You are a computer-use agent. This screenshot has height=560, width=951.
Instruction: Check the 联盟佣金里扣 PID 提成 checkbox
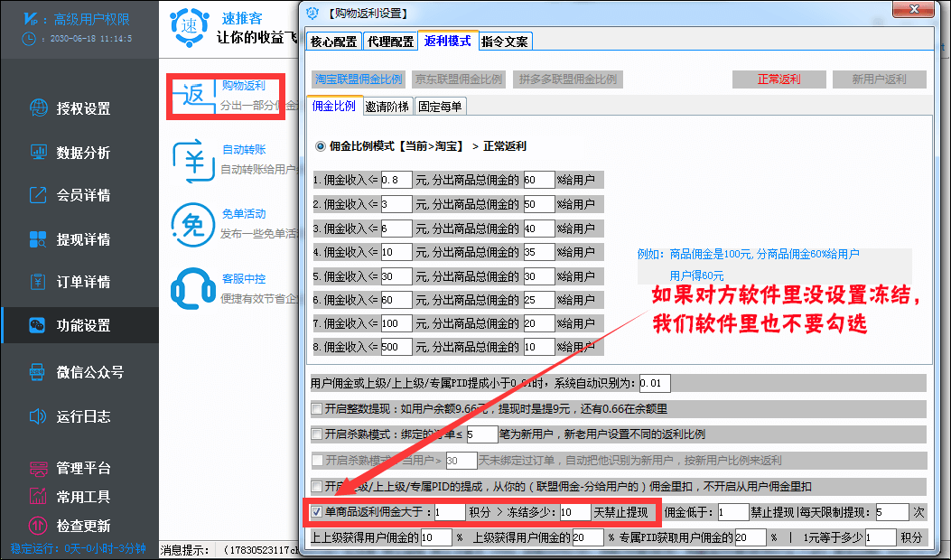pyautogui.click(x=316, y=487)
